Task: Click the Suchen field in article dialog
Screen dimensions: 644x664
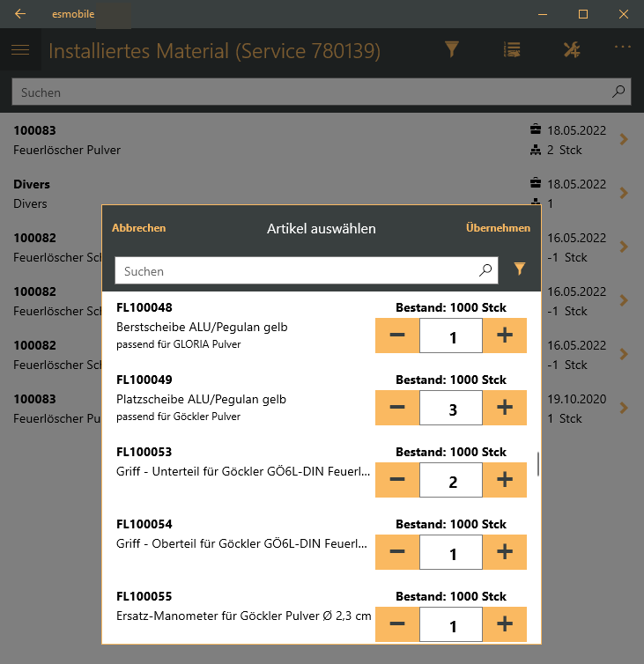Action: click(295, 271)
